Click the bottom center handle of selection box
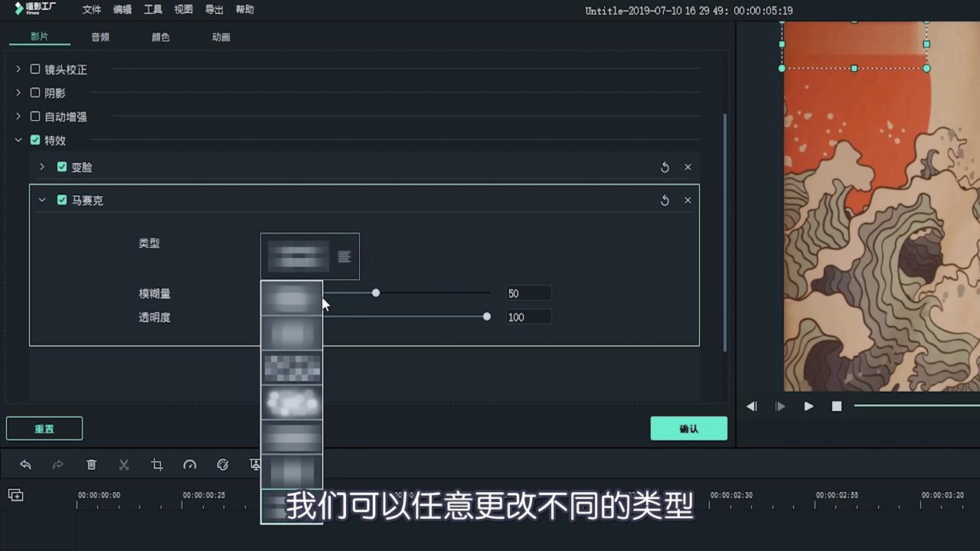This screenshot has width=980, height=551. coord(854,68)
